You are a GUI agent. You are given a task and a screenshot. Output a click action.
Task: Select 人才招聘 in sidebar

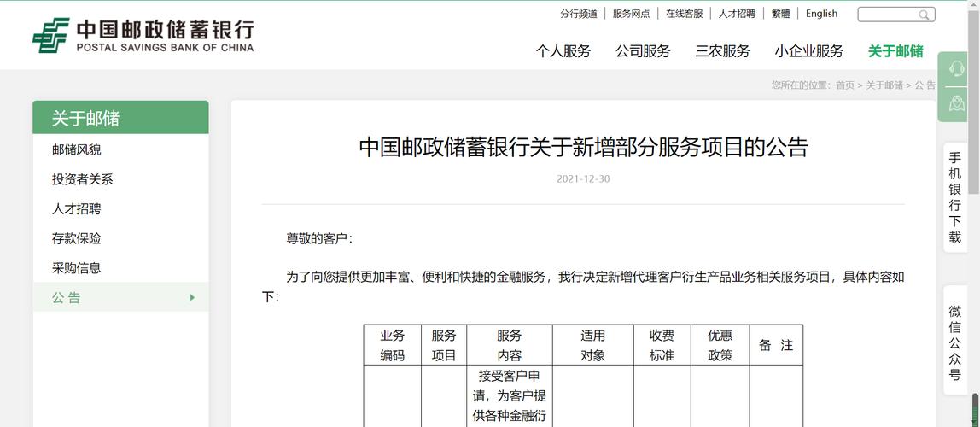(x=76, y=209)
